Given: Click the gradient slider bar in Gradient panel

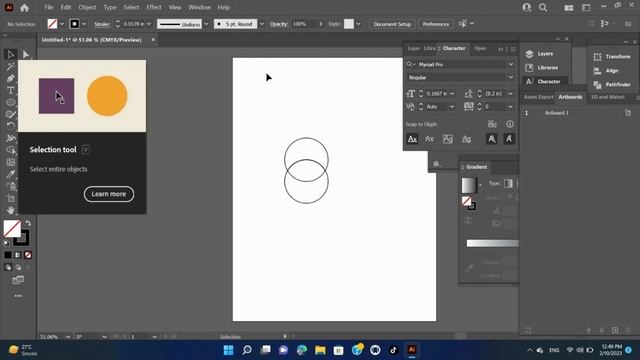Looking at the screenshot, I should point(493,243).
